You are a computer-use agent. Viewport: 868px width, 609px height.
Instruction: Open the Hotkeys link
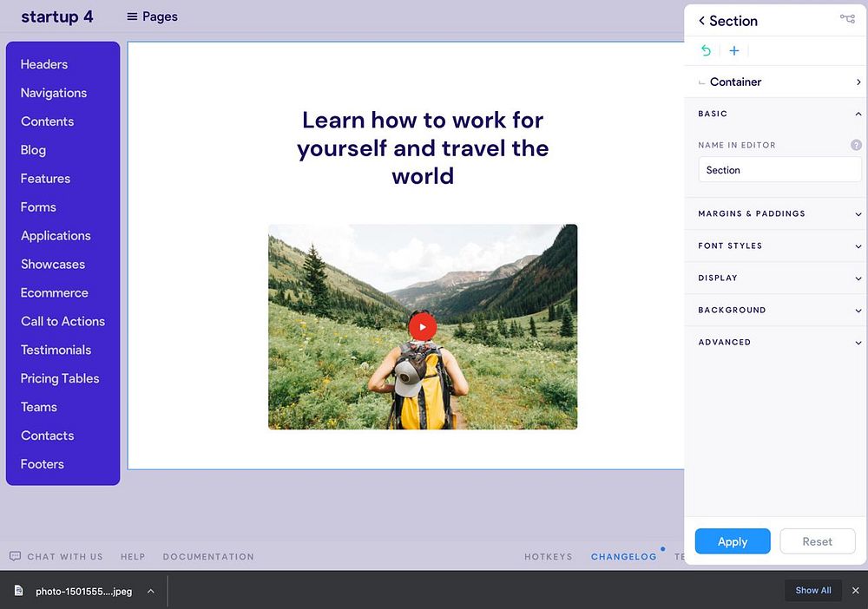click(548, 556)
